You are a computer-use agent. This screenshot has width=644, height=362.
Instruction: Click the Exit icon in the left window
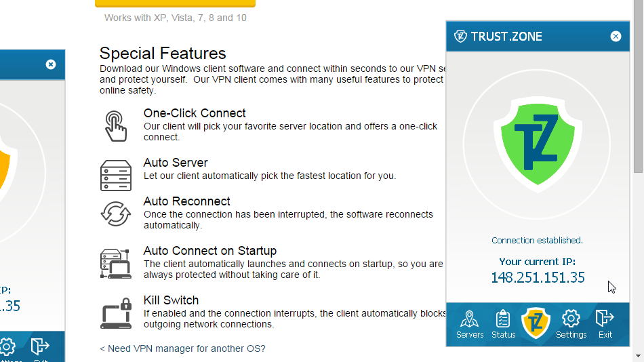40,347
